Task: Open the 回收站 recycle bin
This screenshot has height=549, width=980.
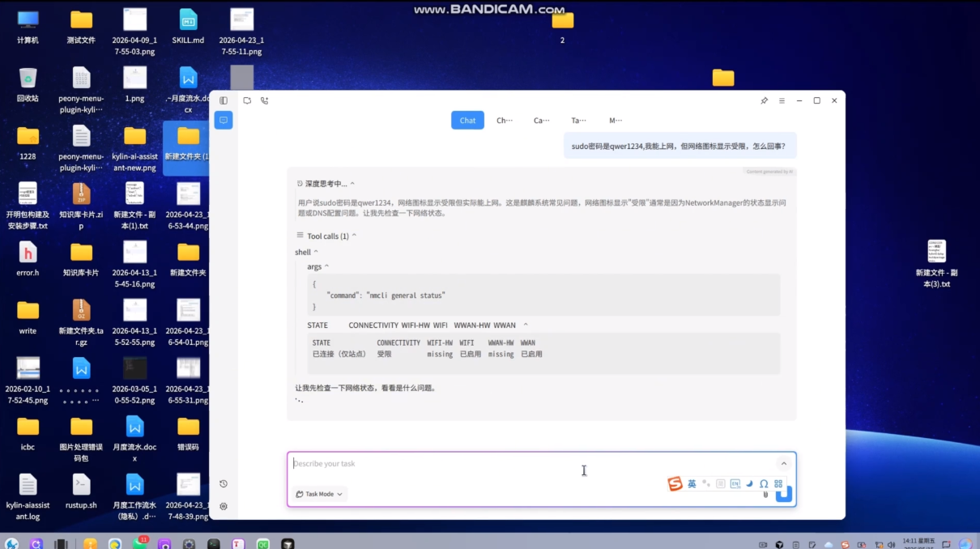Action: coord(28,84)
